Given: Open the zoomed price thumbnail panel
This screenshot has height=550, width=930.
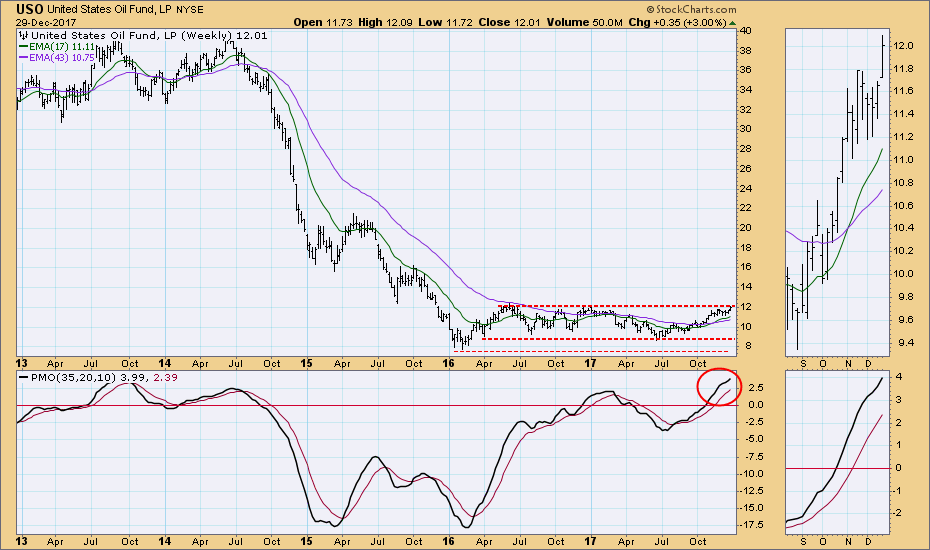Looking at the screenshot, I should click(x=835, y=190).
